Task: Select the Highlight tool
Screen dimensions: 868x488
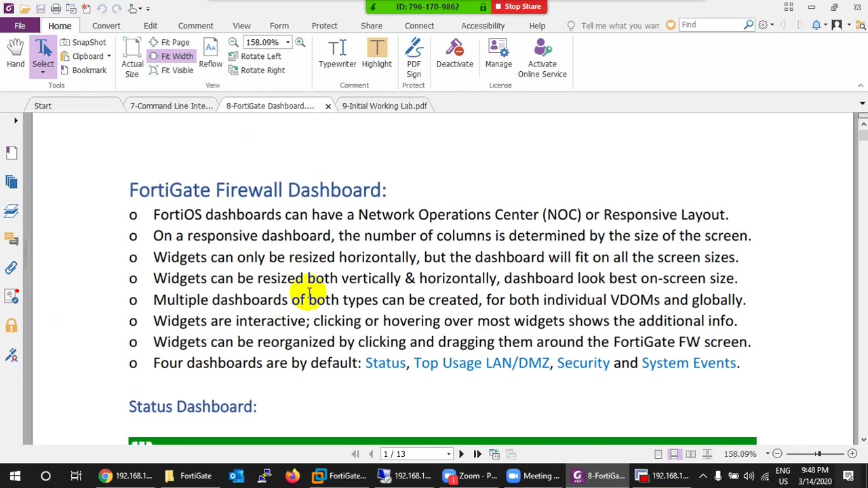Action: 377,54
